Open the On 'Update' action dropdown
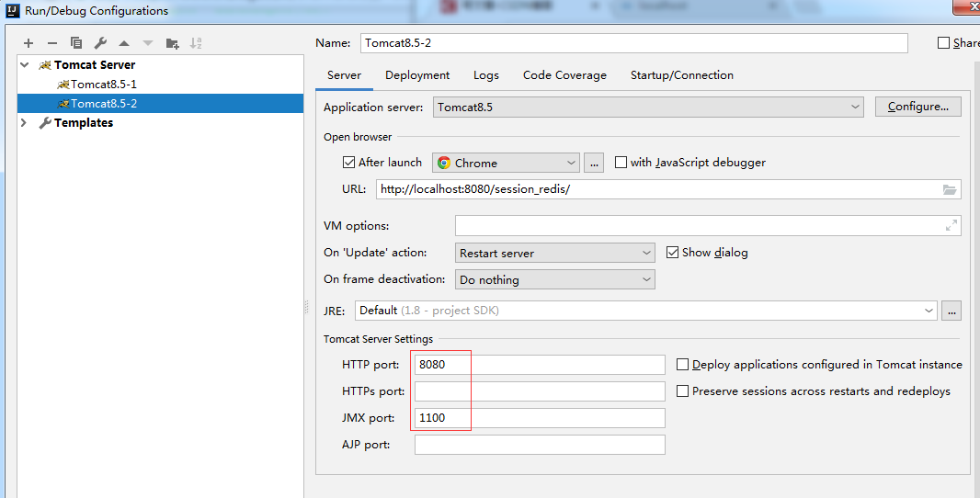 pyautogui.click(x=555, y=253)
